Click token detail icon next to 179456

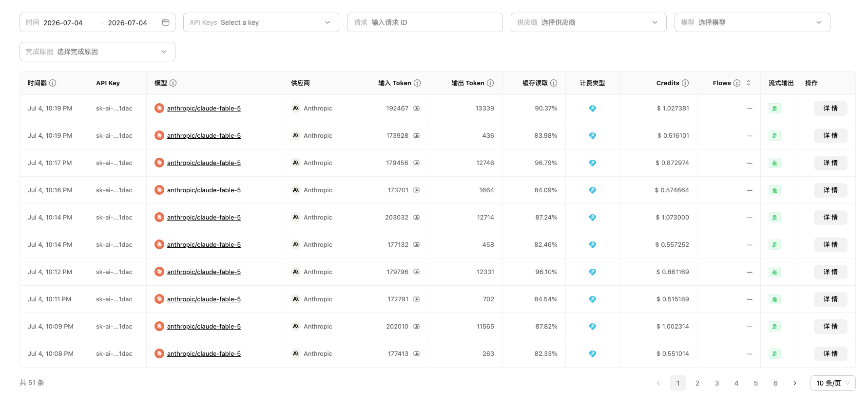[x=417, y=163]
